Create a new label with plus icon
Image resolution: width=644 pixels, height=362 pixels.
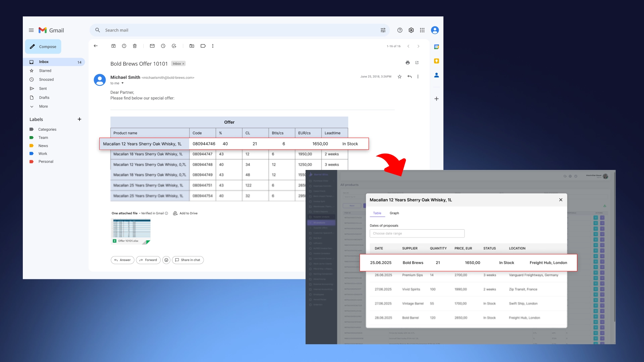[x=79, y=119]
